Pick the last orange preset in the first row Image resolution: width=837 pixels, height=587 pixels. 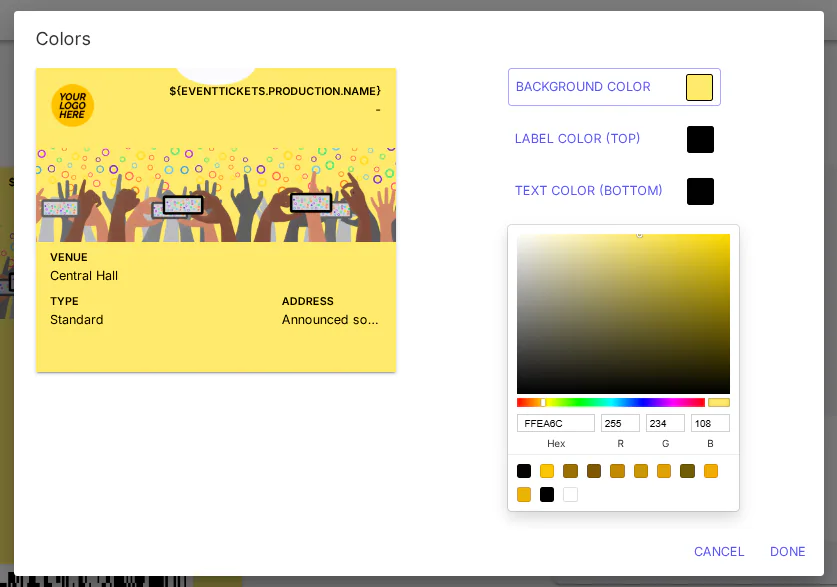point(711,471)
